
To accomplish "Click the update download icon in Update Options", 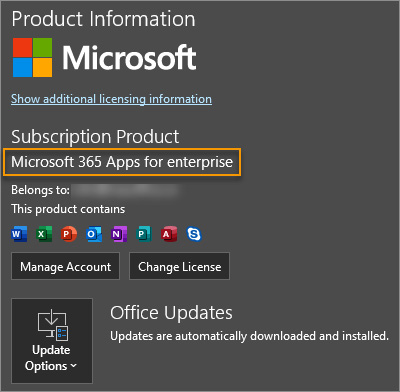I will pyautogui.click(x=53, y=325).
